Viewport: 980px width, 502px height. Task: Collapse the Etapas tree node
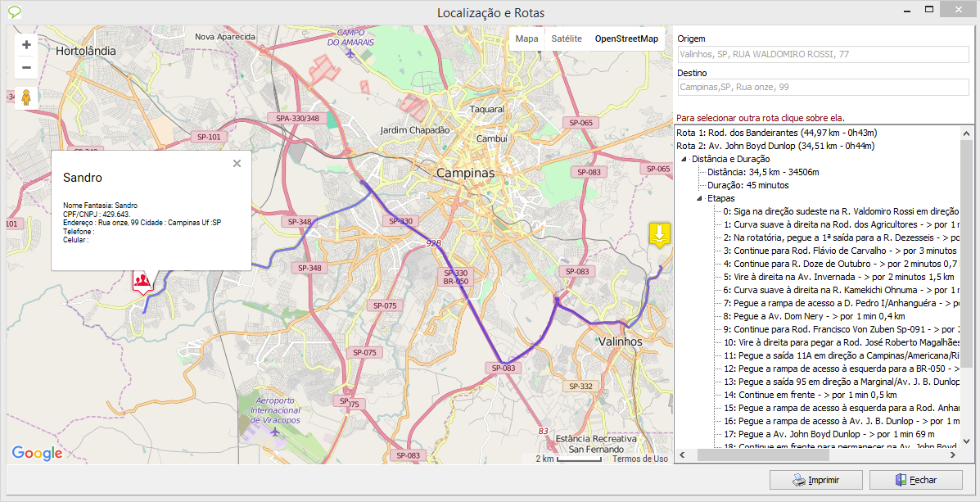coord(700,198)
